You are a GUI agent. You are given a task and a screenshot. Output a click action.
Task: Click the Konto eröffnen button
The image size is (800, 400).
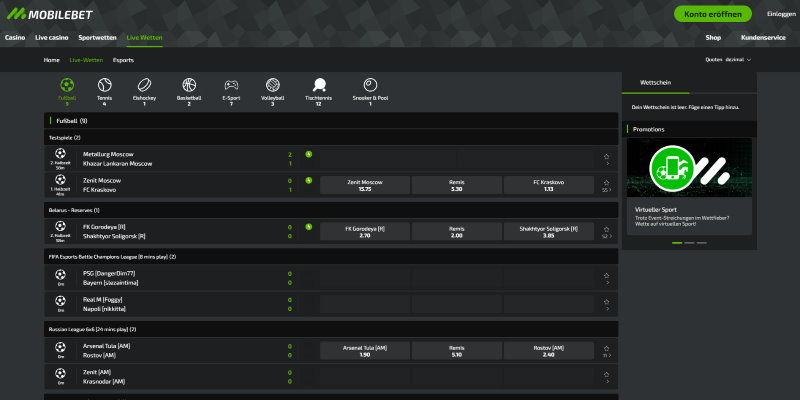coord(713,14)
